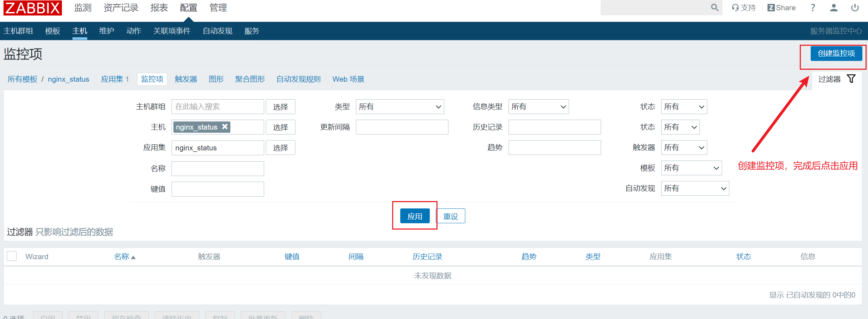Screen dimensions: 868x319
Task: Open the 类型 dropdown in filter
Action: coord(400,107)
